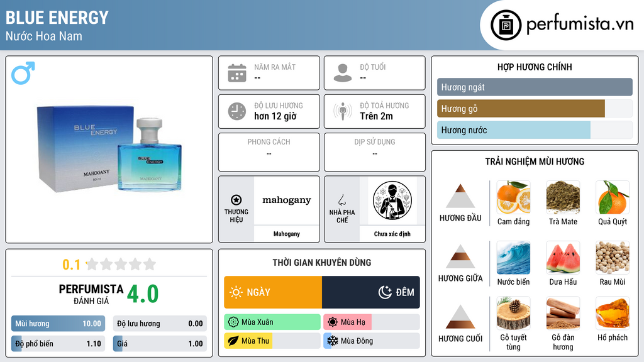Click the person icon beside Độ tuổi

(x=343, y=73)
